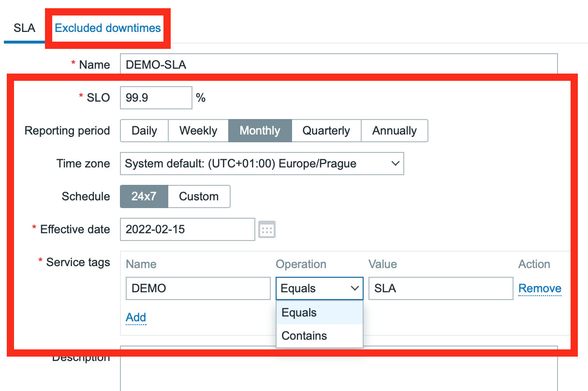Switch Schedule to Custom
Screen dimensions: 588x391
[199, 196]
